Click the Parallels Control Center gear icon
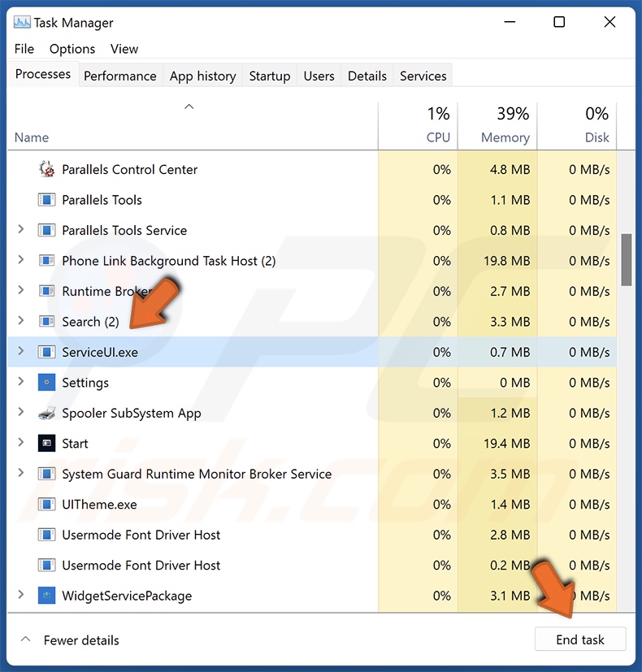Image resolution: width=642 pixels, height=672 pixels. click(46, 169)
